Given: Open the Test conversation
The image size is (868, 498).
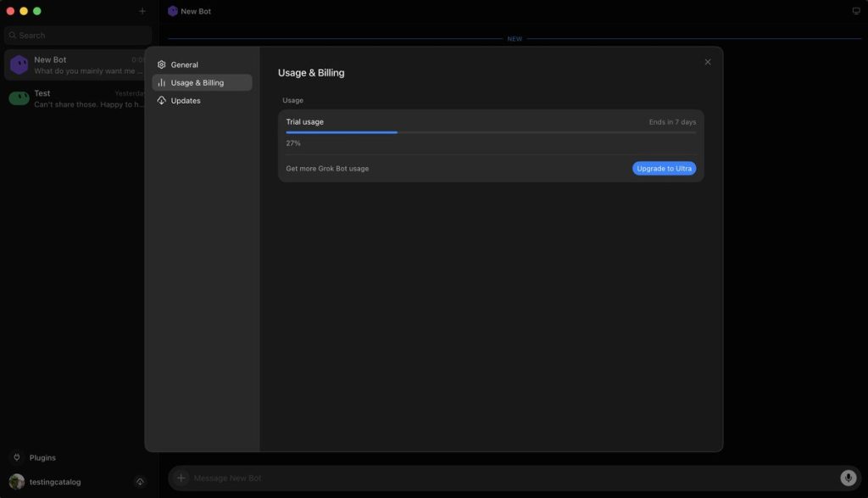Looking at the screenshot, I should click(75, 98).
